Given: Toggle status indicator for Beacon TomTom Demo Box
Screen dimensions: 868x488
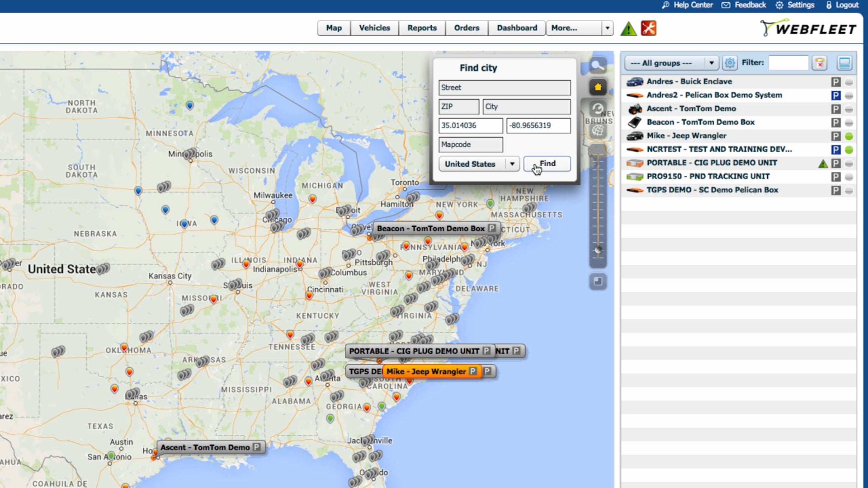Looking at the screenshot, I should click(849, 123).
